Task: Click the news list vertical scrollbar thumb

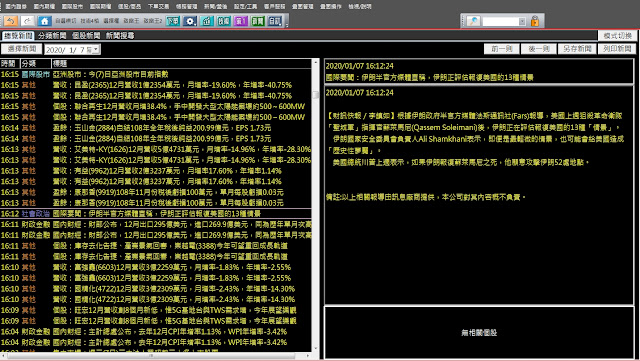Action: coord(315,95)
